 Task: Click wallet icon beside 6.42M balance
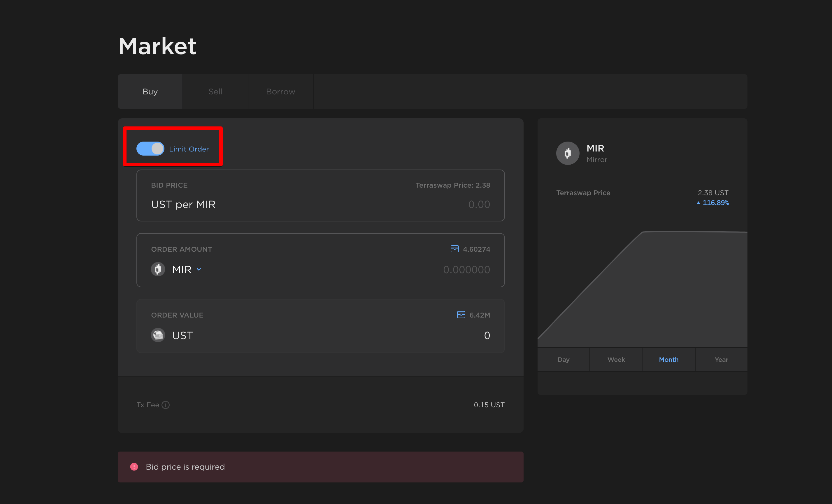[x=461, y=315]
